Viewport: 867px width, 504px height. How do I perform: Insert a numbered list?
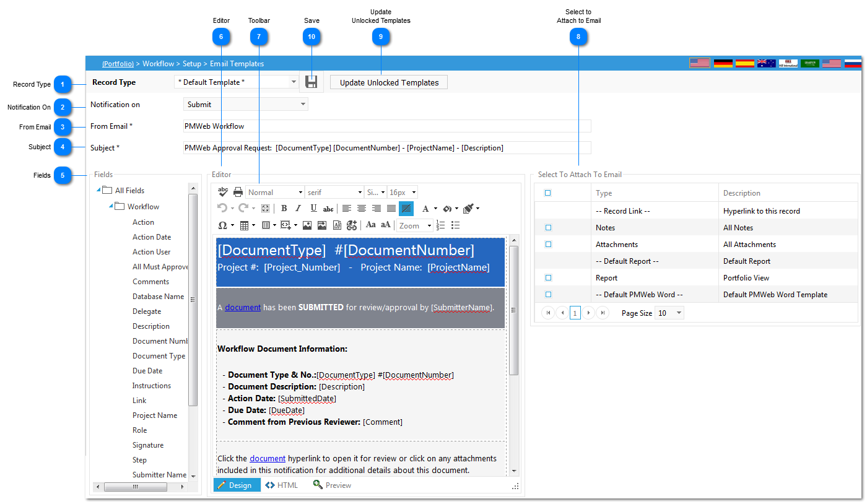(441, 225)
